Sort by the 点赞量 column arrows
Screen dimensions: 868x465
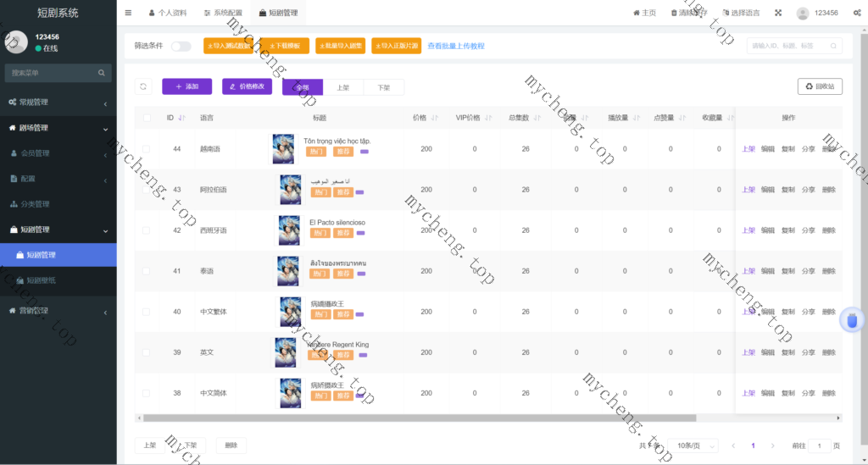[682, 118]
